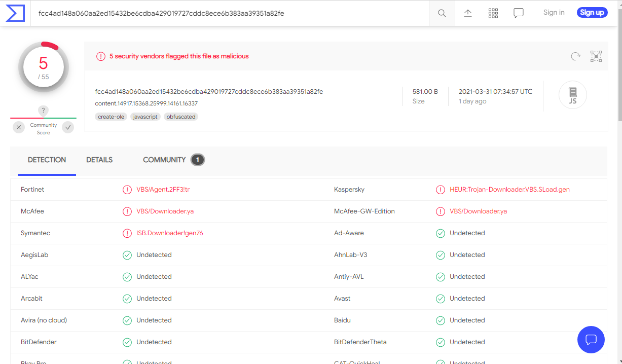Click the green check icon for BitDefender
This screenshot has height=364, width=622.
[x=127, y=342]
